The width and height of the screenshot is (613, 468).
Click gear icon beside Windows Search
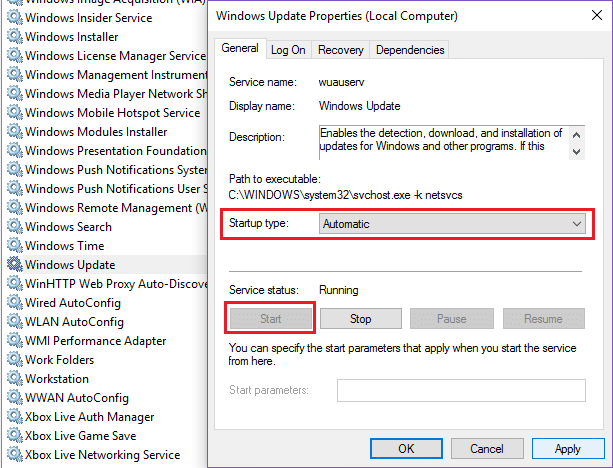click(15, 226)
